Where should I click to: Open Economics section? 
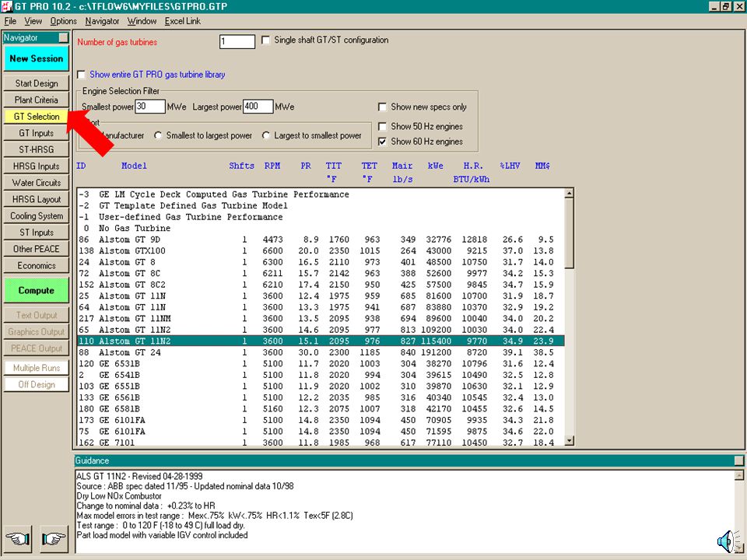37,266
